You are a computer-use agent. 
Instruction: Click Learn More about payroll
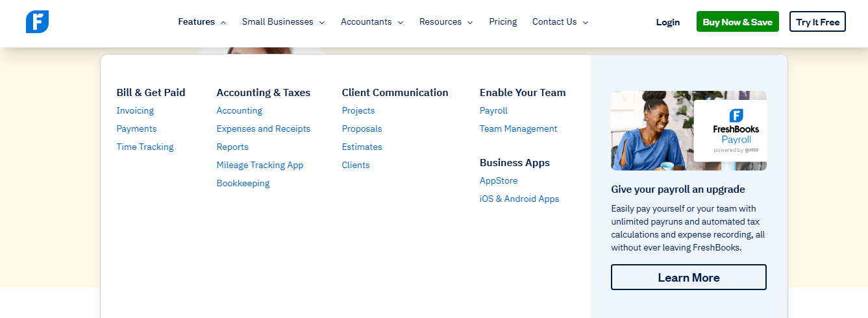(689, 277)
